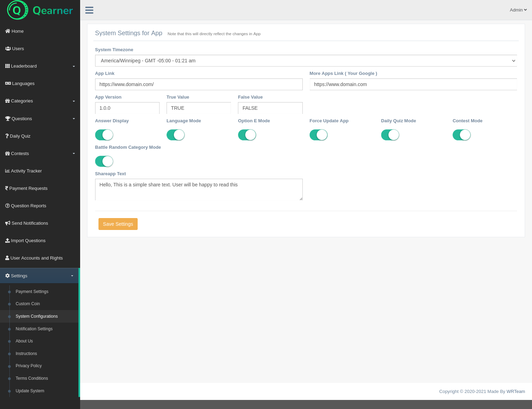Focus the App Version input
The image size is (532, 409).
pyautogui.click(x=127, y=108)
